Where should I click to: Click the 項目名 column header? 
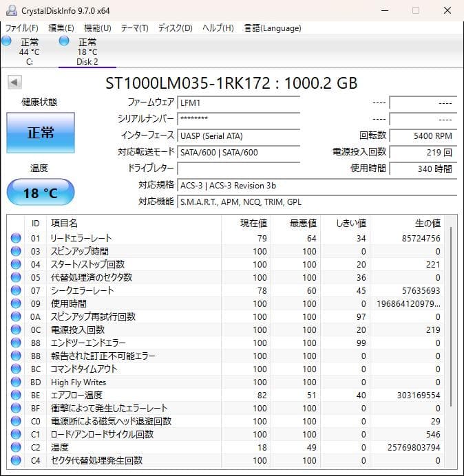click(x=65, y=223)
